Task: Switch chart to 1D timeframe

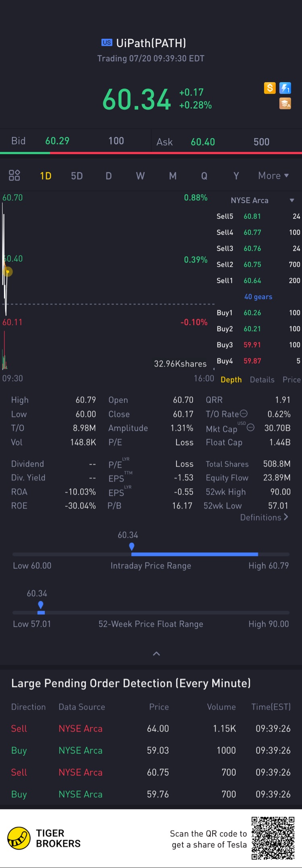Action: tap(46, 176)
